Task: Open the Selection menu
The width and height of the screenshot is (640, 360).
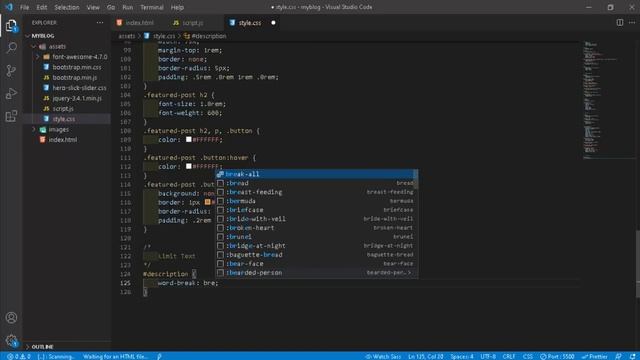Action: pyautogui.click(x=67, y=7)
